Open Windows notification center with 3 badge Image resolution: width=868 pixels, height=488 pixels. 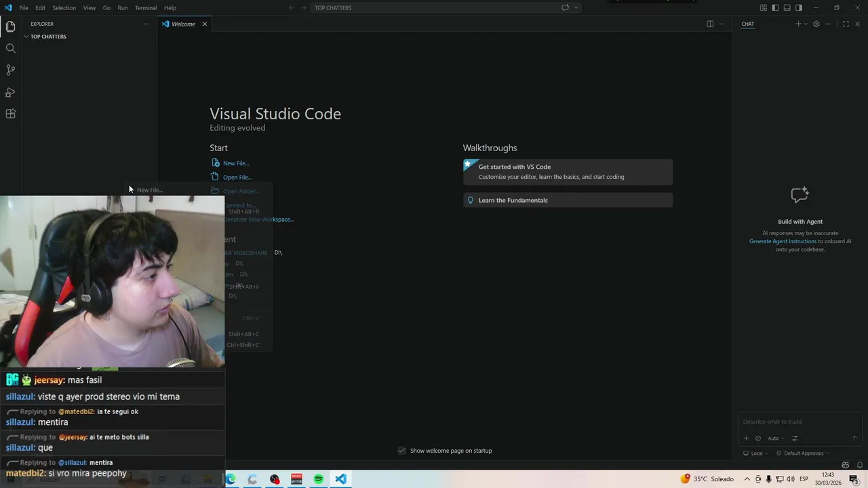[x=854, y=479]
